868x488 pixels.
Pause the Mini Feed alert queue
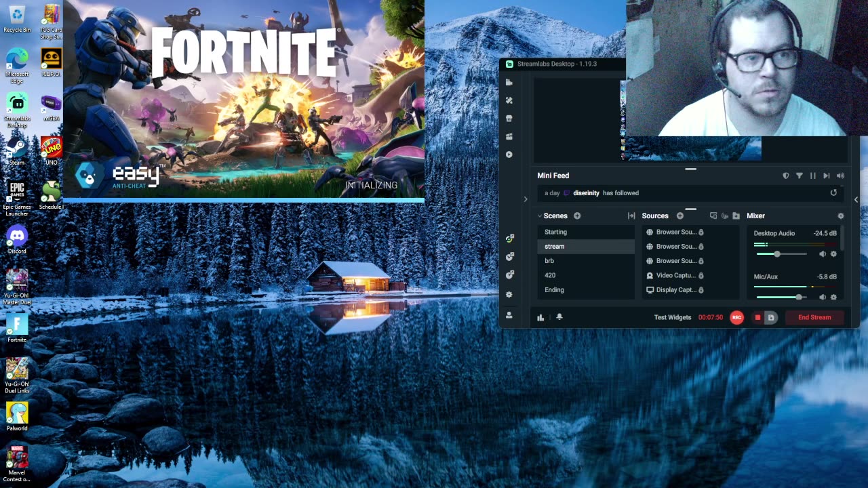tap(813, 176)
